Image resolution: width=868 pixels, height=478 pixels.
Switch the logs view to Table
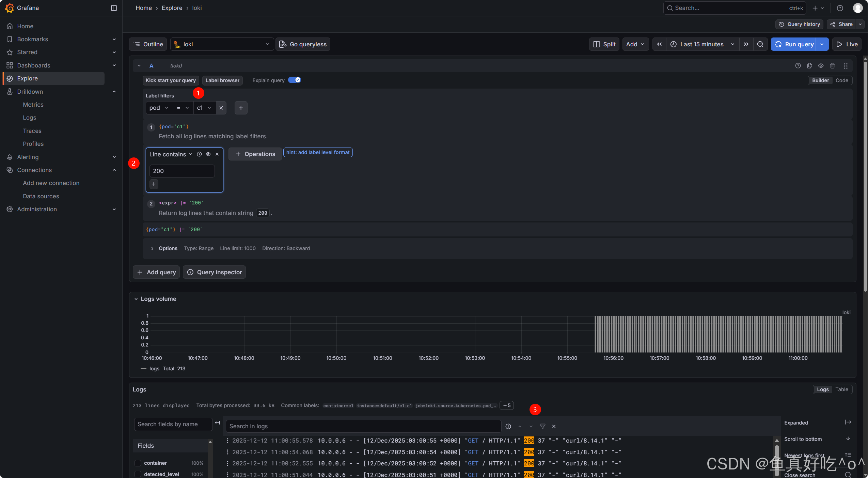coord(841,389)
